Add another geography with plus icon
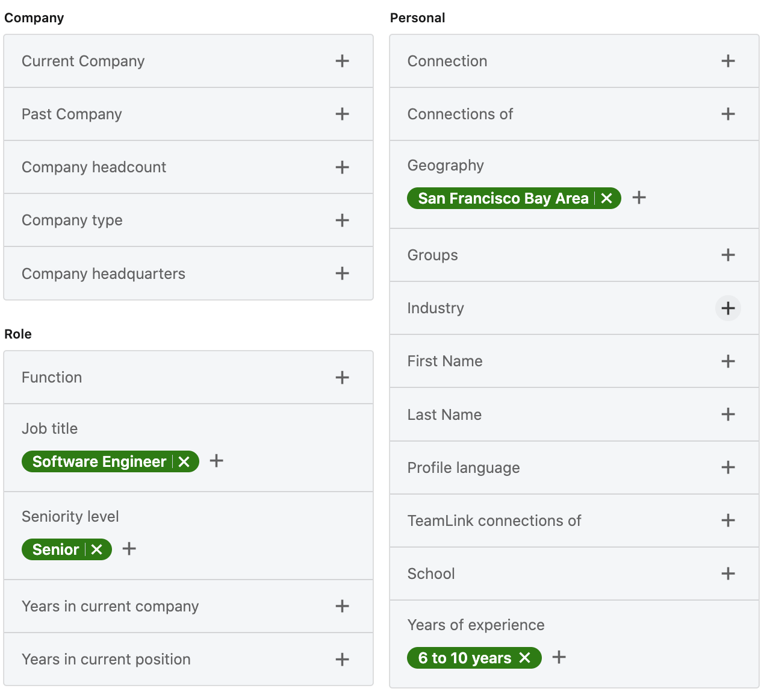761x700 pixels. tap(639, 198)
